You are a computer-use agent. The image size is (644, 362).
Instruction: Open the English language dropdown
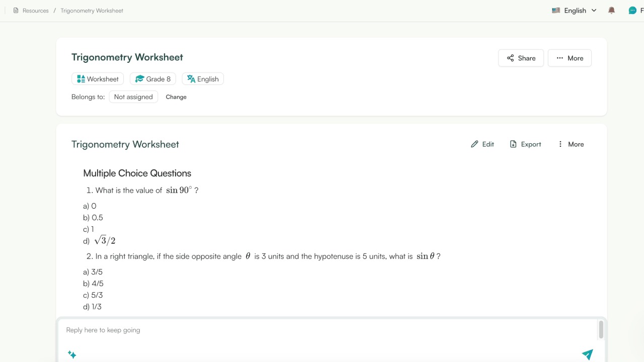[574, 10]
